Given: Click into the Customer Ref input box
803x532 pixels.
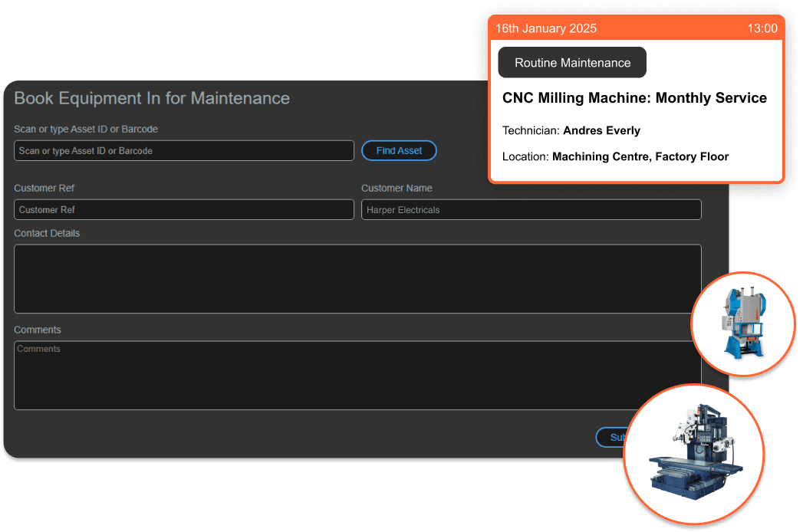Looking at the screenshot, I should pyautogui.click(x=184, y=210).
